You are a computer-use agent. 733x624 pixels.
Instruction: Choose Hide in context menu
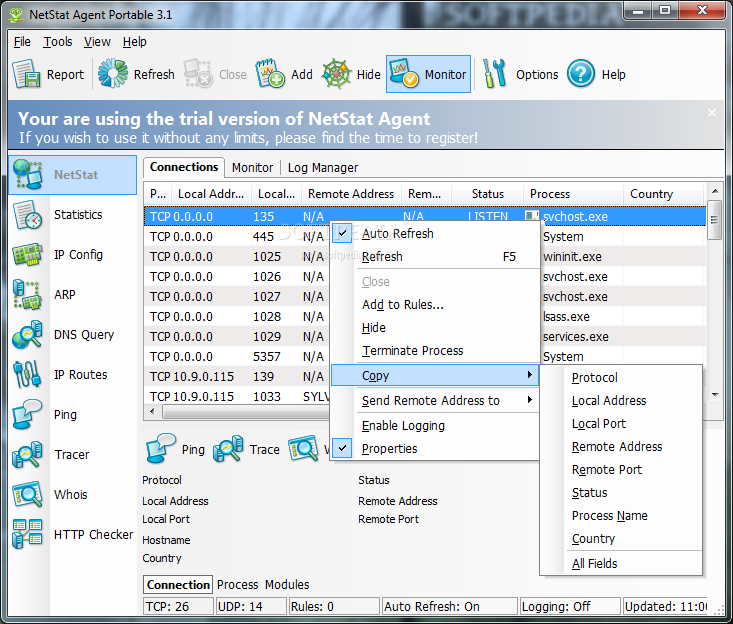pos(434,328)
